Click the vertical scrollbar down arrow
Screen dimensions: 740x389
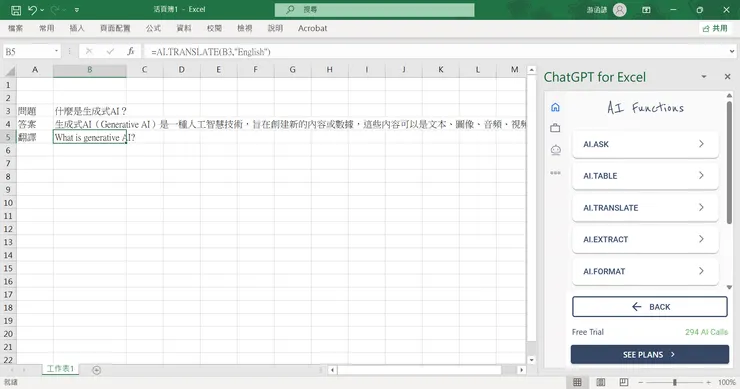click(x=531, y=360)
